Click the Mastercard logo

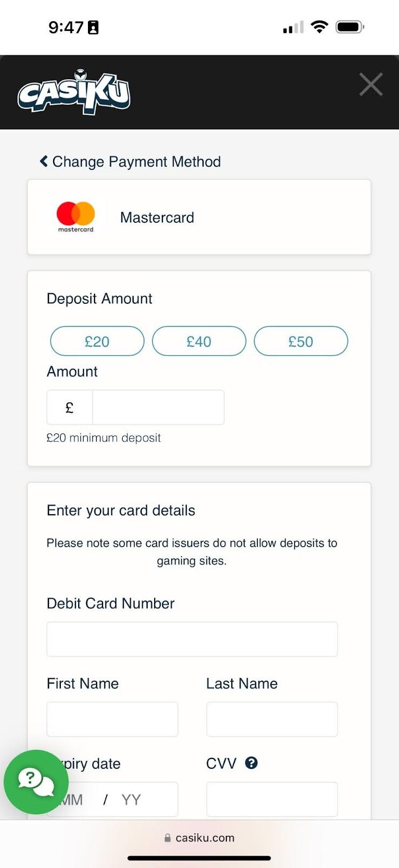[x=76, y=217]
